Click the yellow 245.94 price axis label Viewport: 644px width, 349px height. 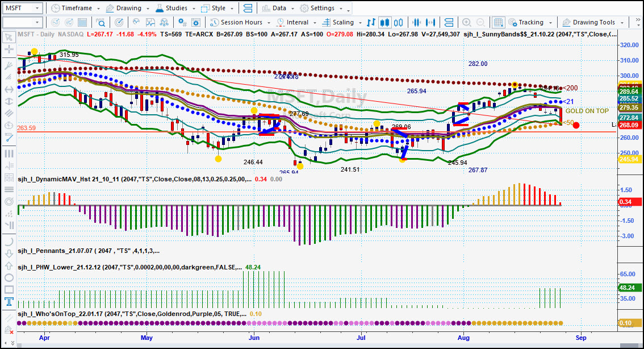(629, 160)
